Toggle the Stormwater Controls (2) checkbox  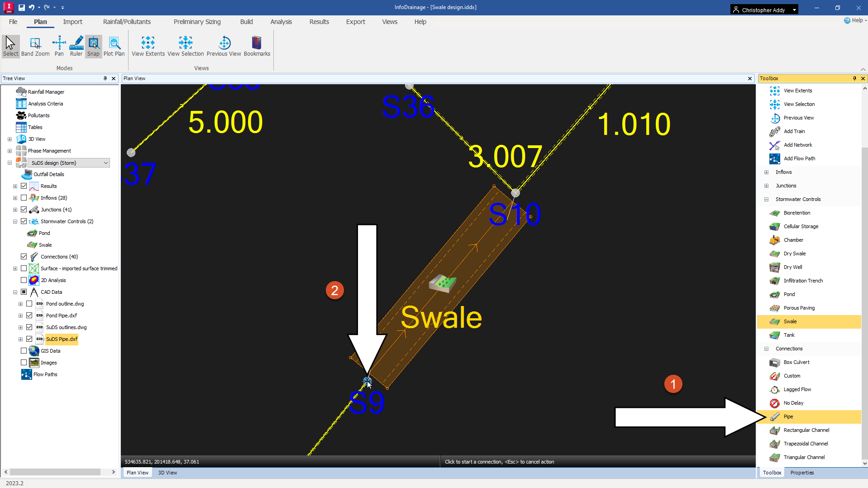tap(24, 221)
